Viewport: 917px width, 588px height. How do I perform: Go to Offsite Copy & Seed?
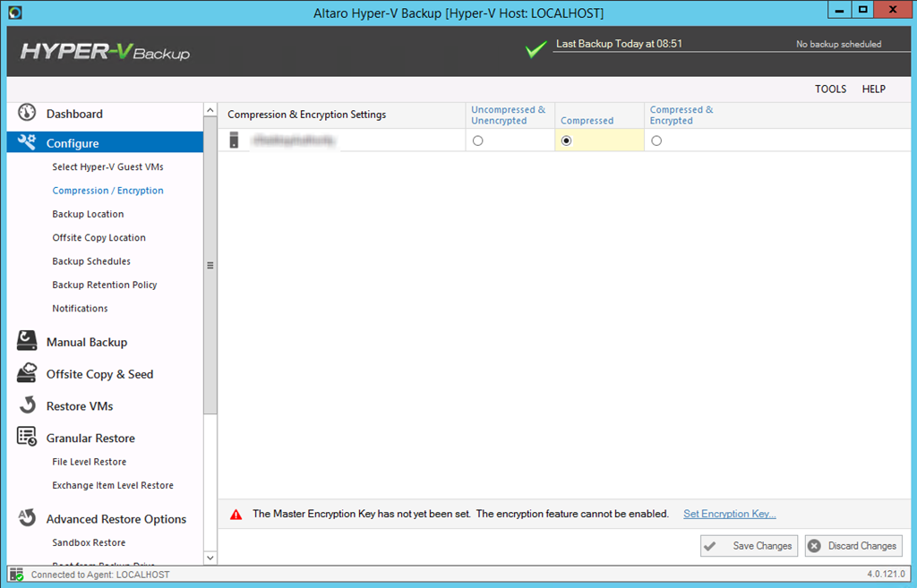pos(99,374)
